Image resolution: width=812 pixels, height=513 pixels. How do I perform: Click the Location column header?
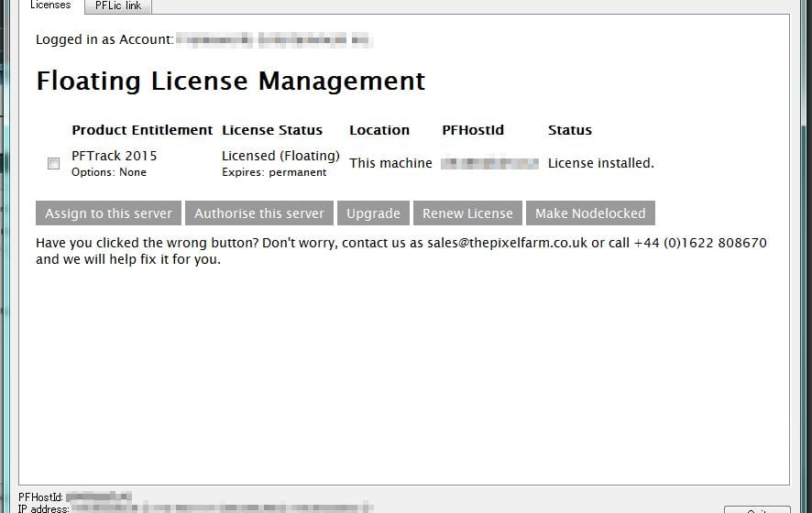pos(379,130)
